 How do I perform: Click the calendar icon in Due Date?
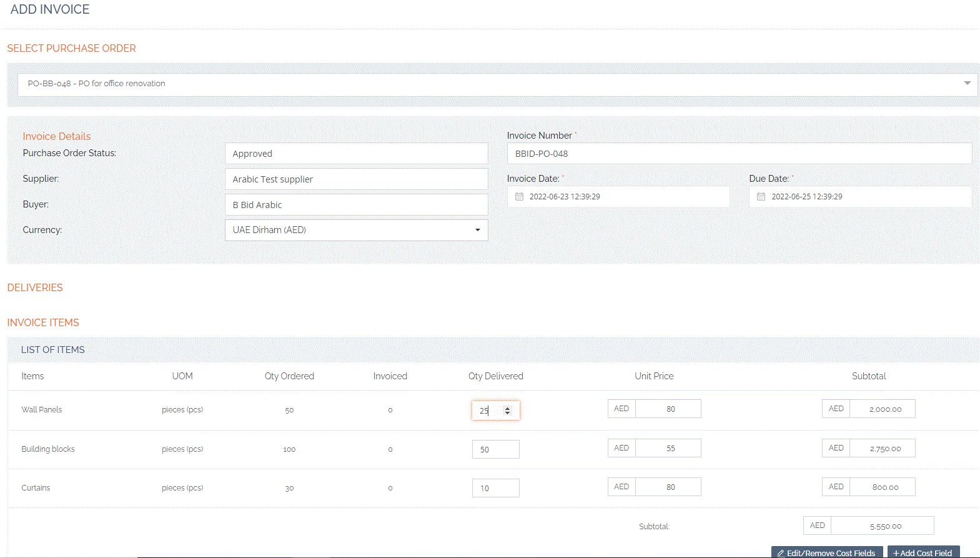[761, 196]
